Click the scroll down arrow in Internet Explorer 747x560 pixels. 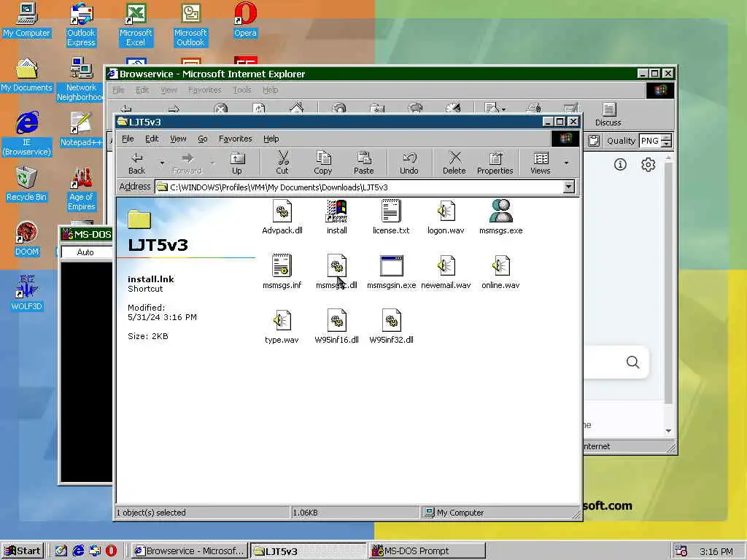click(x=668, y=431)
